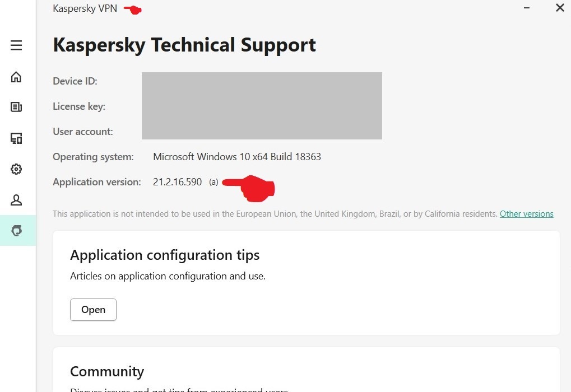
Task: Open the devices icon in sidebar
Action: pyautogui.click(x=16, y=138)
